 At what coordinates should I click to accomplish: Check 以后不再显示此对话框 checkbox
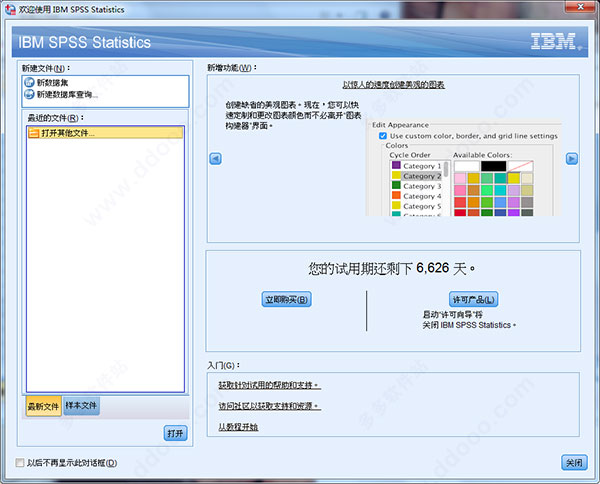pos(20,463)
